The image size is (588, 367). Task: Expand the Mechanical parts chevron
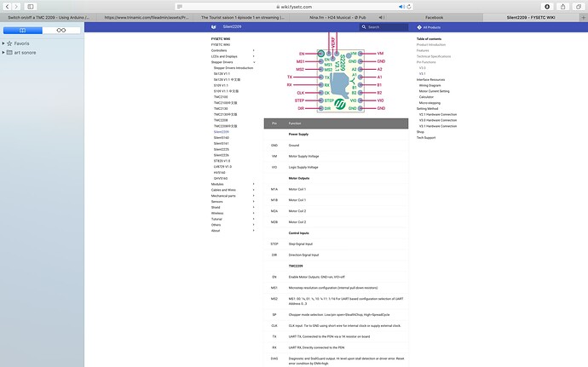[x=253, y=196]
